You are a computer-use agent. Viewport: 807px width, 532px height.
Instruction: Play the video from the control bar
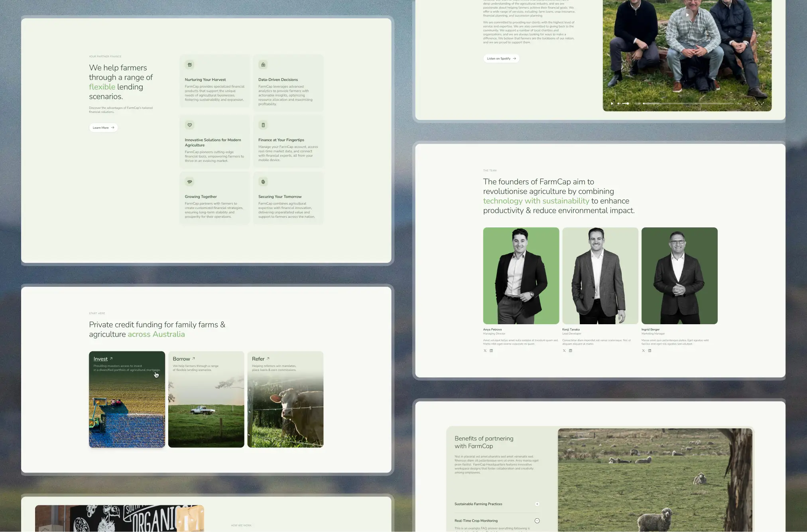click(612, 103)
